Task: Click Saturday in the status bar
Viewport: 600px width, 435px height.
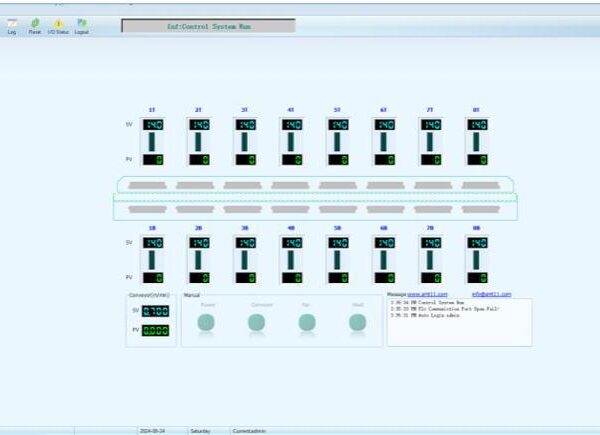Action: tap(200, 431)
